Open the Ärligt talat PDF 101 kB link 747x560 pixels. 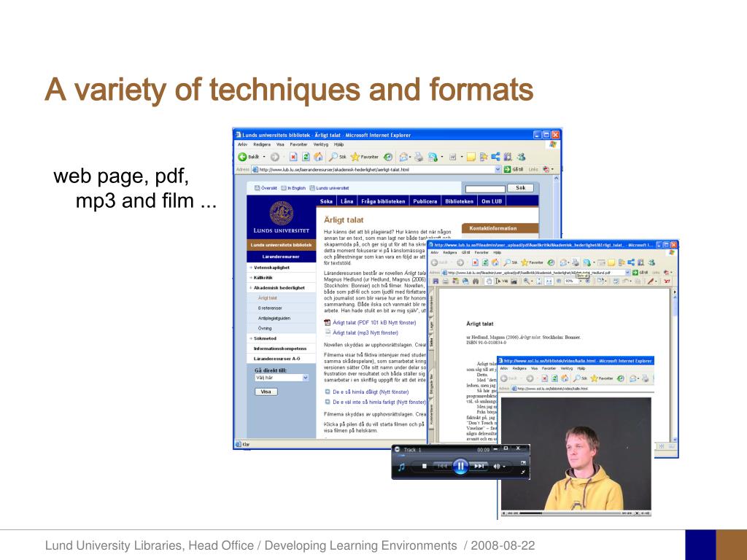click(374, 323)
